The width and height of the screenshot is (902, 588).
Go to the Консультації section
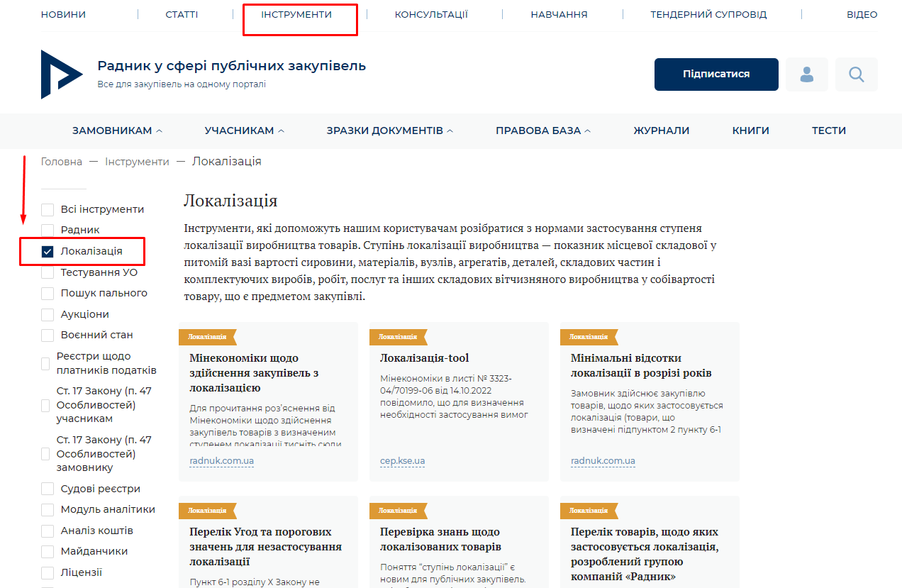(x=431, y=14)
